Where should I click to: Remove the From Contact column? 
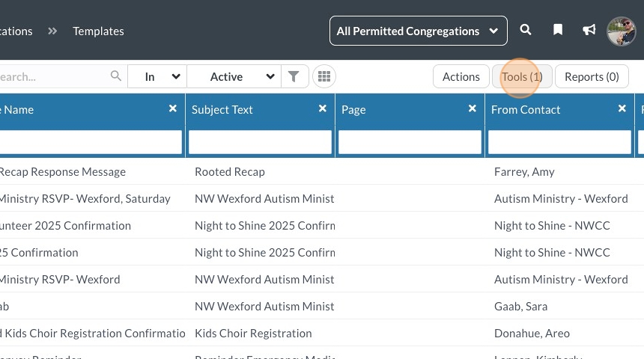(622, 108)
